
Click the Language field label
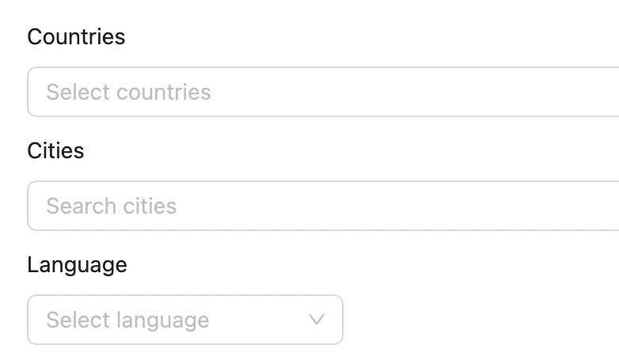(x=77, y=264)
